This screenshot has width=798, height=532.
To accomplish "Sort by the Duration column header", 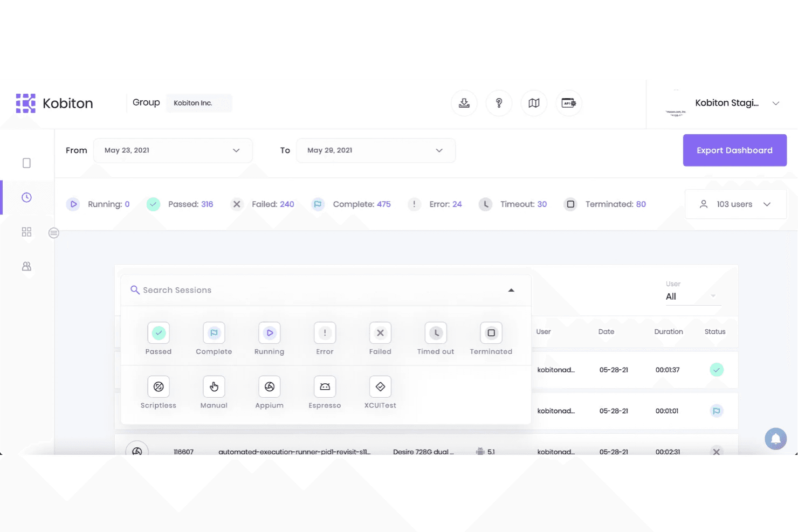I will pyautogui.click(x=669, y=331).
